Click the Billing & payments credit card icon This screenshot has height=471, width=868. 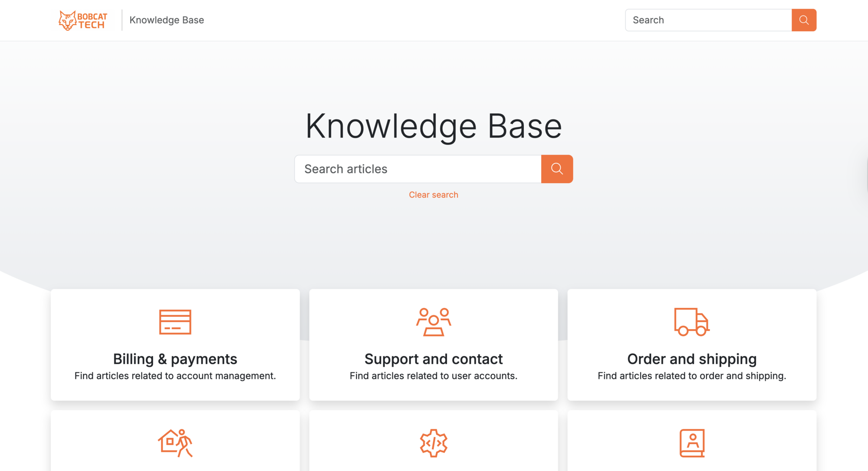pos(175,322)
